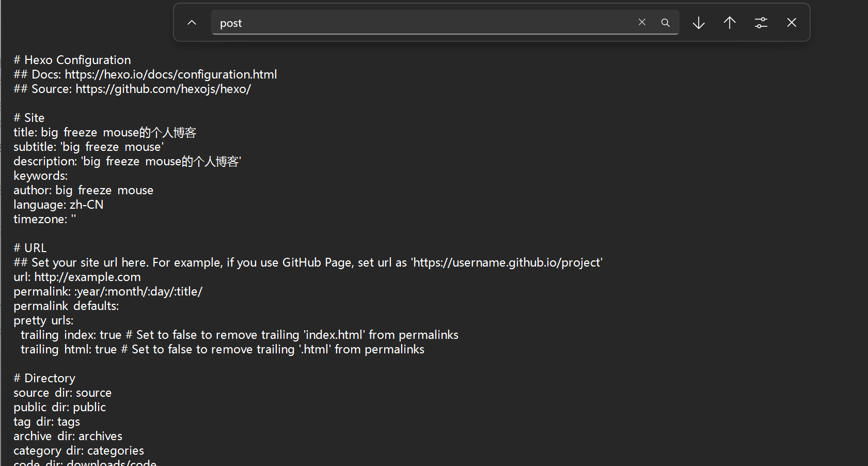This screenshot has height=466, width=868.
Task: Click the github.com/hexojs/hexo source URL
Action: click(x=163, y=89)
